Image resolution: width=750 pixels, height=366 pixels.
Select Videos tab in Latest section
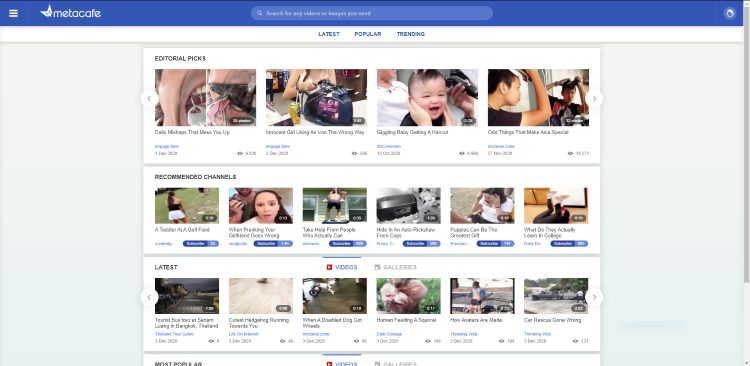pos(342,267)
